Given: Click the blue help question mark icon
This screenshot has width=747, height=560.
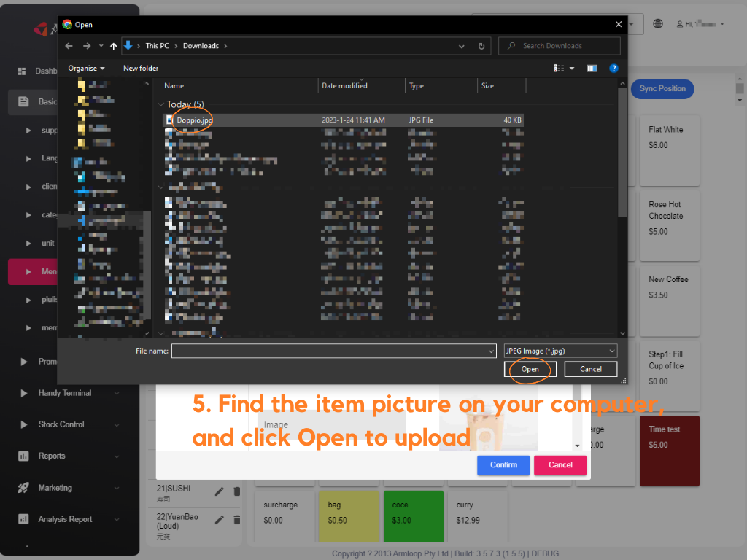Looking at the screenshot, I should [x=614, y=68].
